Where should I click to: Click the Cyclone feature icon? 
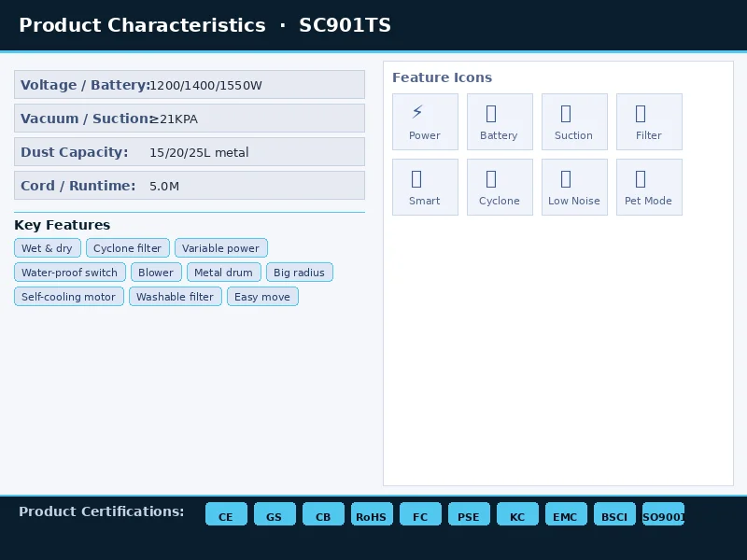(500, 188)
